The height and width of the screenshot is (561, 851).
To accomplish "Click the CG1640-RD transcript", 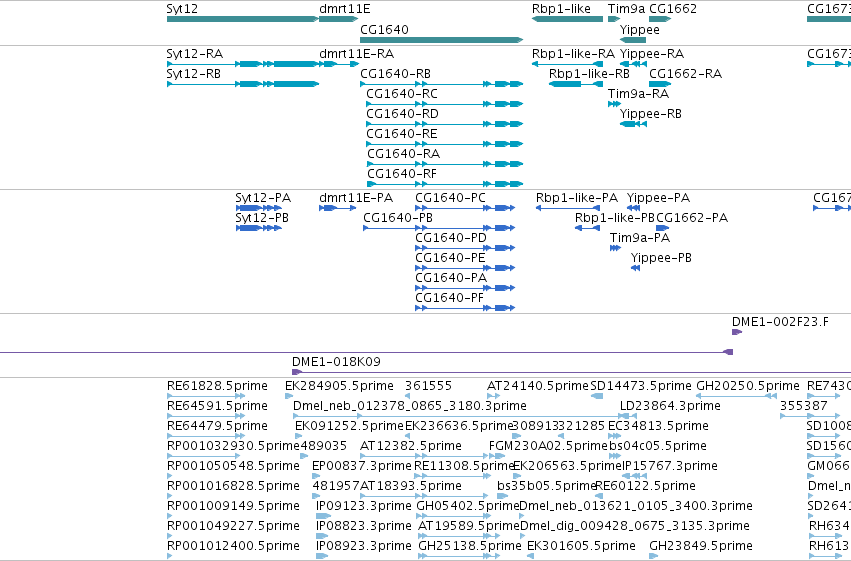I will (x=445, y=124).
